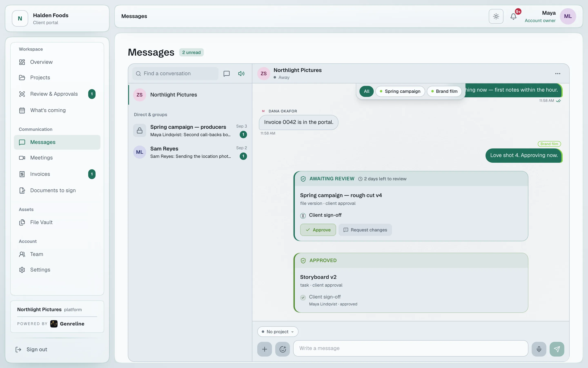
Task: Open Settings in sidebar
Action: click(x=57, y=270)
